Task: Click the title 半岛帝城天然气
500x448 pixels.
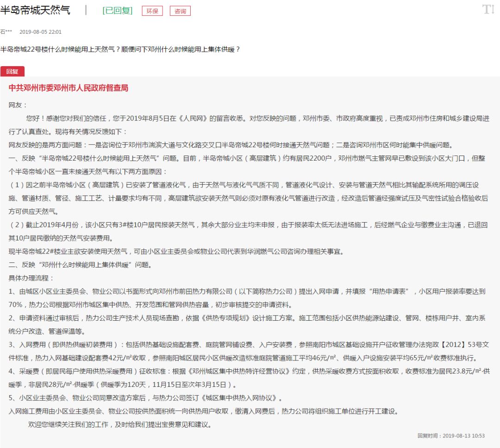Action: pyautogui.click(x=35, y=10)
